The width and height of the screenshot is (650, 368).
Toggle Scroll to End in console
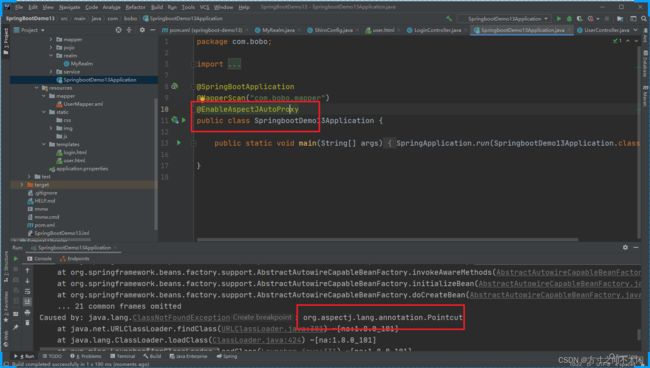click(27, 302)
